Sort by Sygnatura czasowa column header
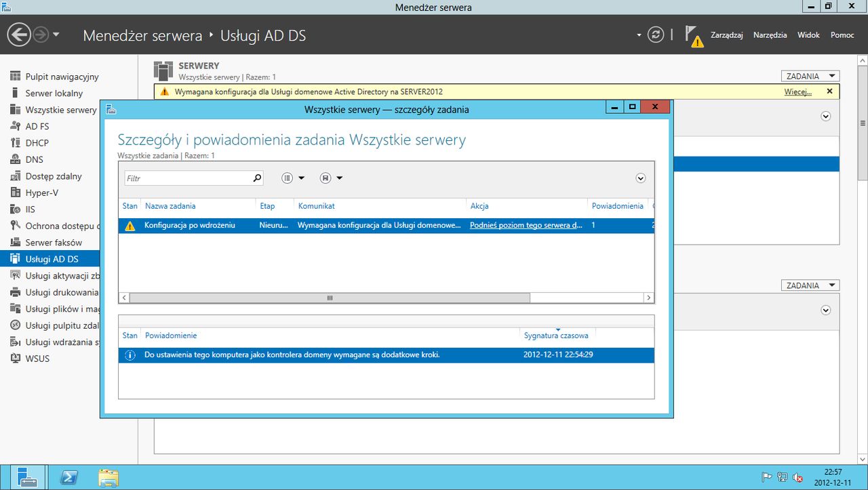 [556, 335]
